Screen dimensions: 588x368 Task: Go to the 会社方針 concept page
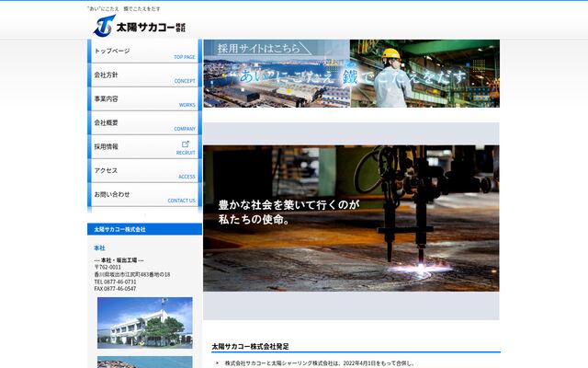[x=144, y=75]
